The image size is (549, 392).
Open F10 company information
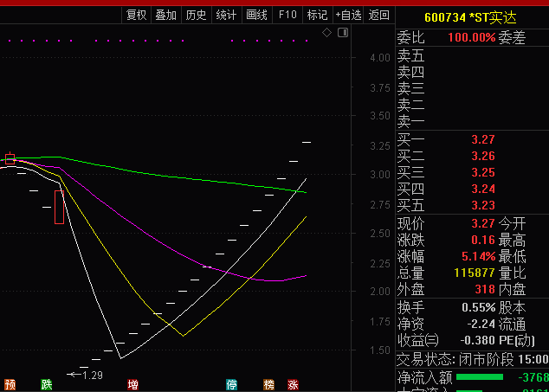click(287, 15)
